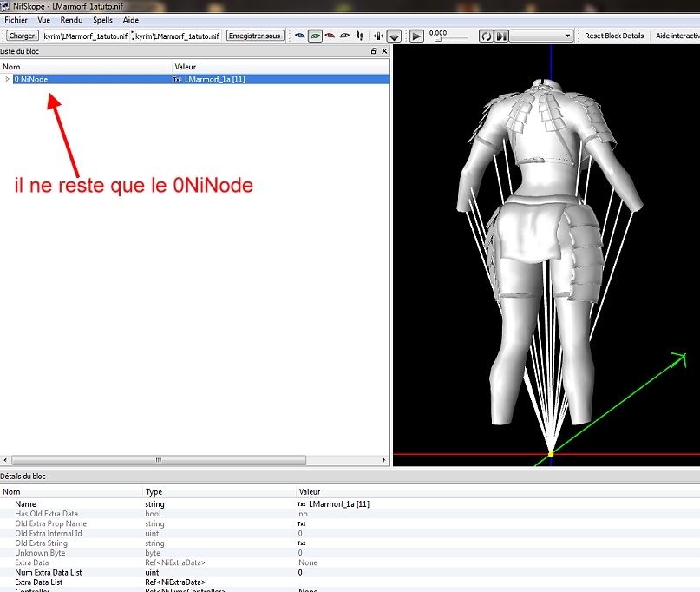The width and height of the screenshot is (700, 592).
Task: Select the Has Old Extra Data row
Action: pyautogui.click(x=350, y=514)
